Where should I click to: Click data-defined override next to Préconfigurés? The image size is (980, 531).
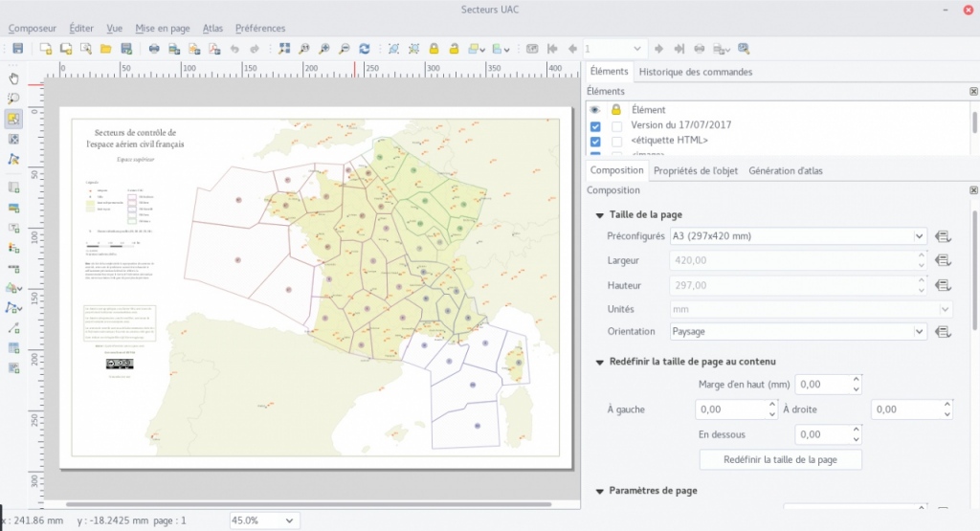[943, 236]
